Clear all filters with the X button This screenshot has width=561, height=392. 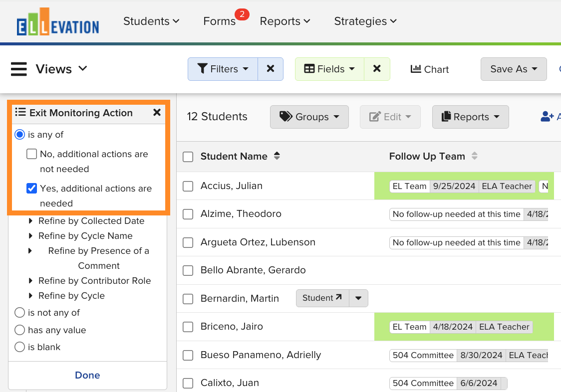point(271,69)
